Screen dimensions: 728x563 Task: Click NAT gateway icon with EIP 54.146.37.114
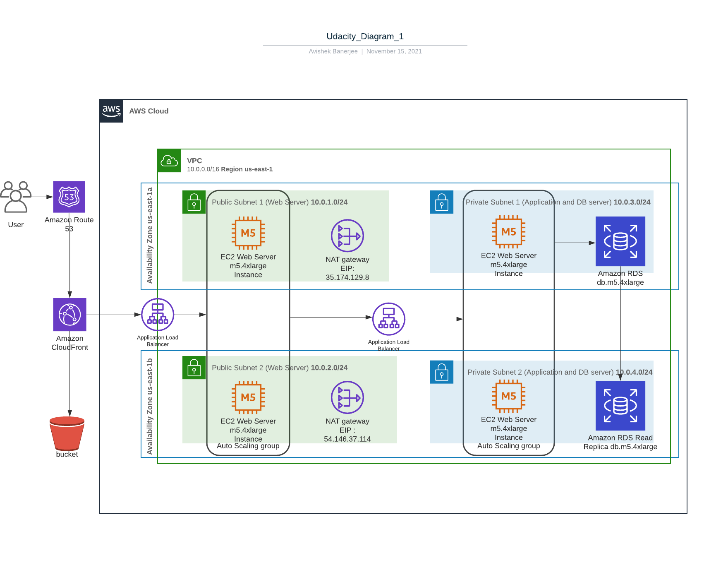coord(347,397)
